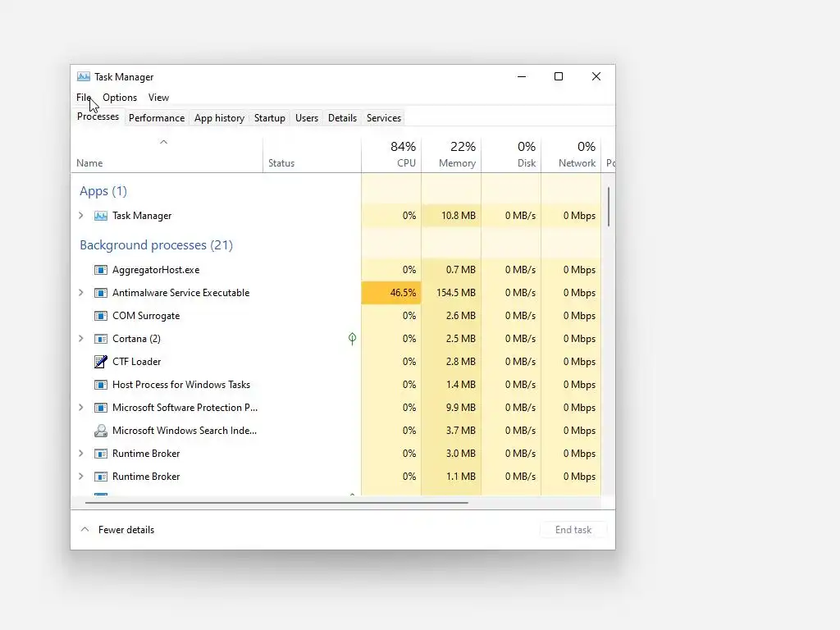
Task: Click the 0.7 MB memory cell
Action: click(x=451, y=269)
